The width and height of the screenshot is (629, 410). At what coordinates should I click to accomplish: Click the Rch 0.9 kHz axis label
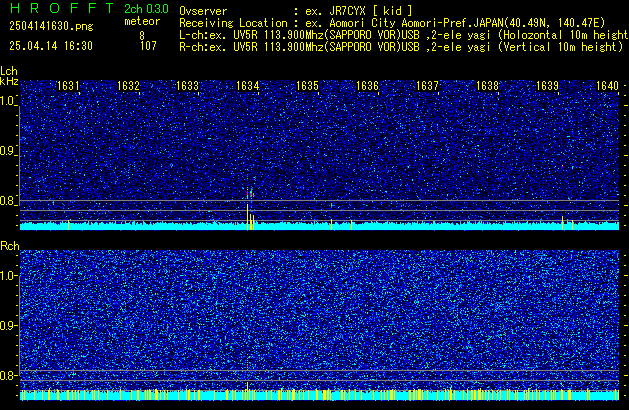[x=8, y=325]
